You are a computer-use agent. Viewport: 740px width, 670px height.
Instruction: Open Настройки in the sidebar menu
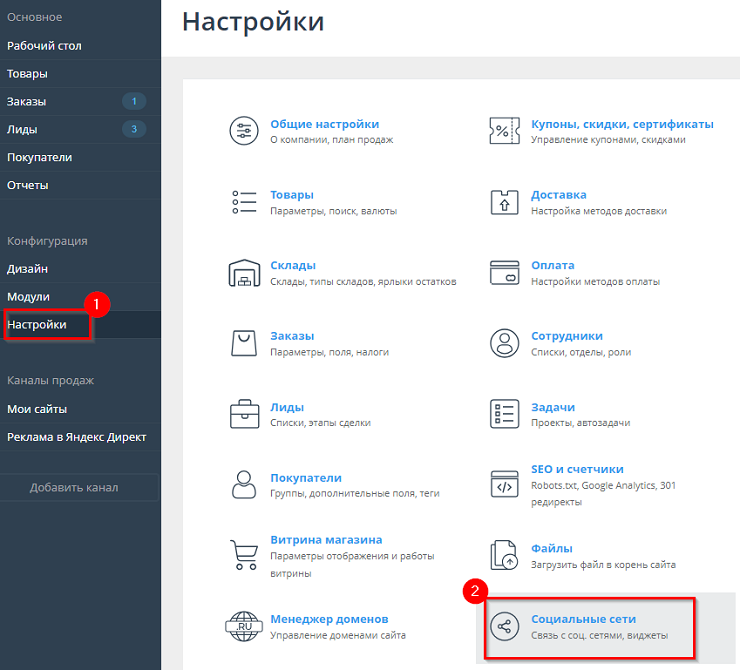tap(37, 325)
